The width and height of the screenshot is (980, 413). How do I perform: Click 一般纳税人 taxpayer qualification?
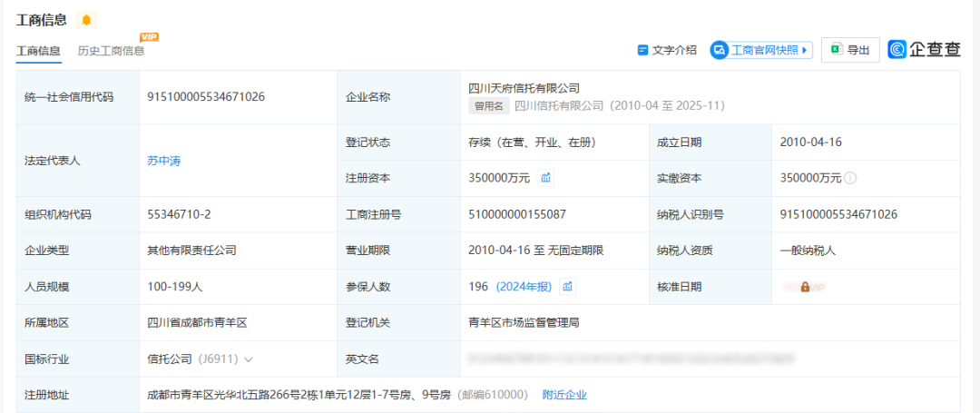(x=808, y=251)
